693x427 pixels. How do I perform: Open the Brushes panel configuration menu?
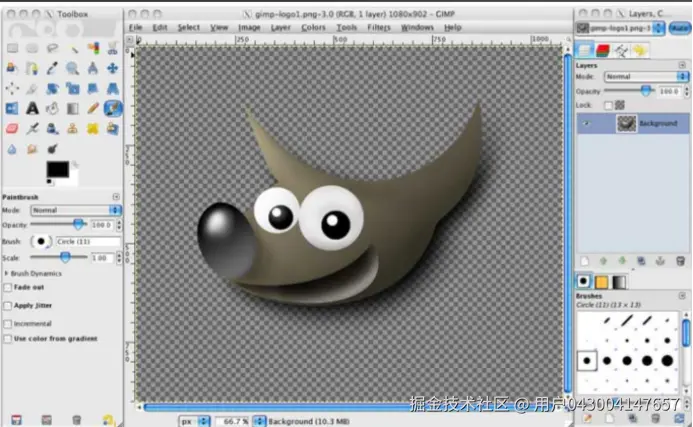coord(682,296)
